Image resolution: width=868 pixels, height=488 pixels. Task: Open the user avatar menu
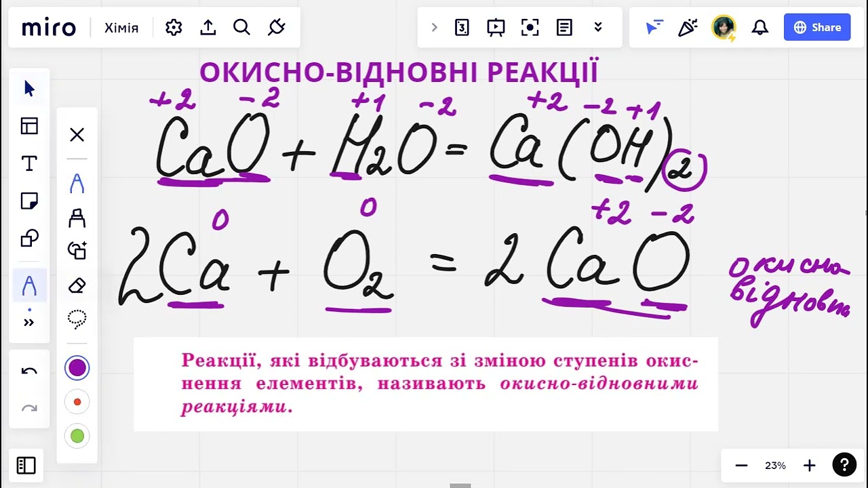[724, 27]
